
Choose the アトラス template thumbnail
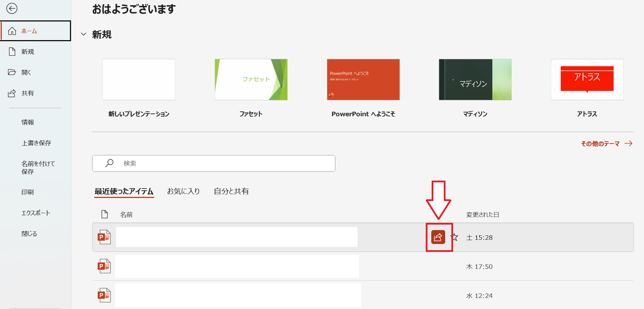coord(587,80)
